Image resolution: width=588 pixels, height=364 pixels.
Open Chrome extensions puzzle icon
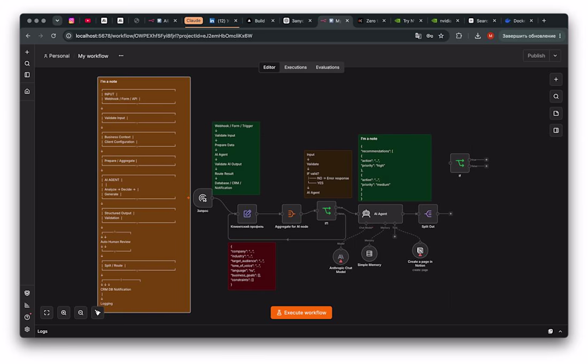[x=459, y=36]
